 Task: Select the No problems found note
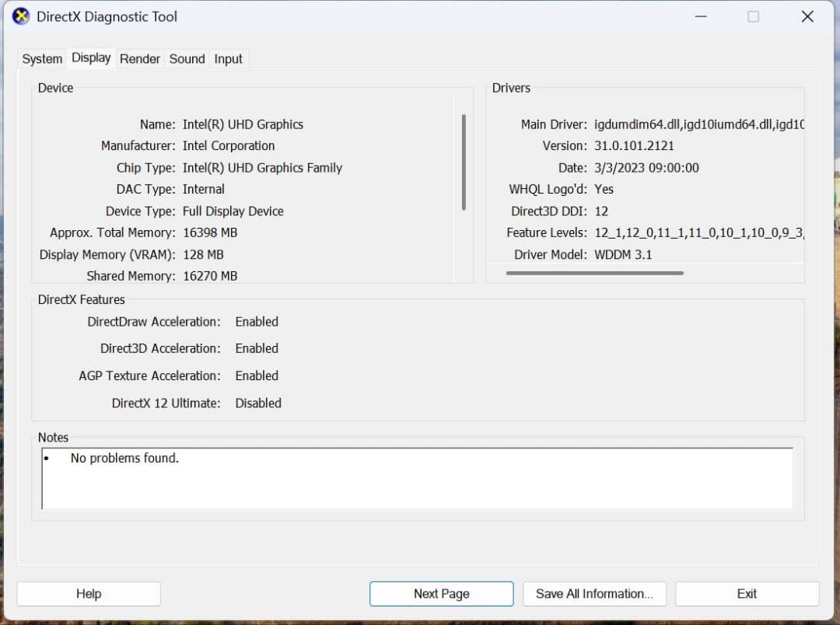click(124, 458)
